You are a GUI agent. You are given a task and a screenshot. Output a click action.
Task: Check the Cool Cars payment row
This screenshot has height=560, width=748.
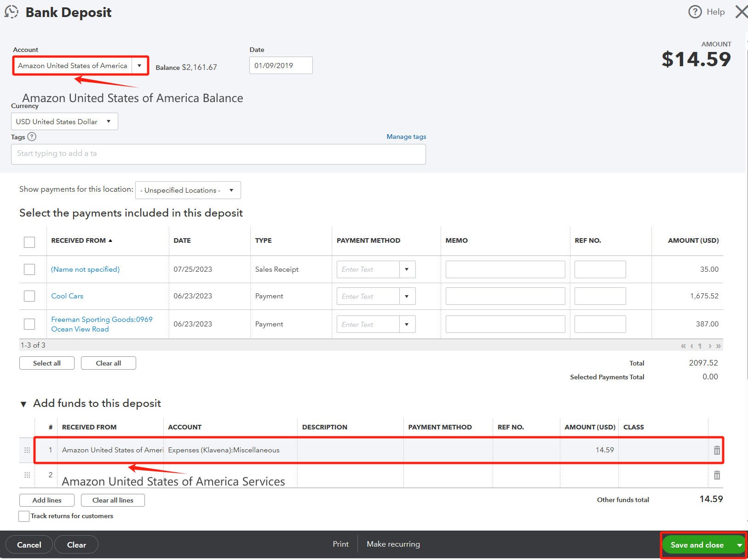[29, 296]
